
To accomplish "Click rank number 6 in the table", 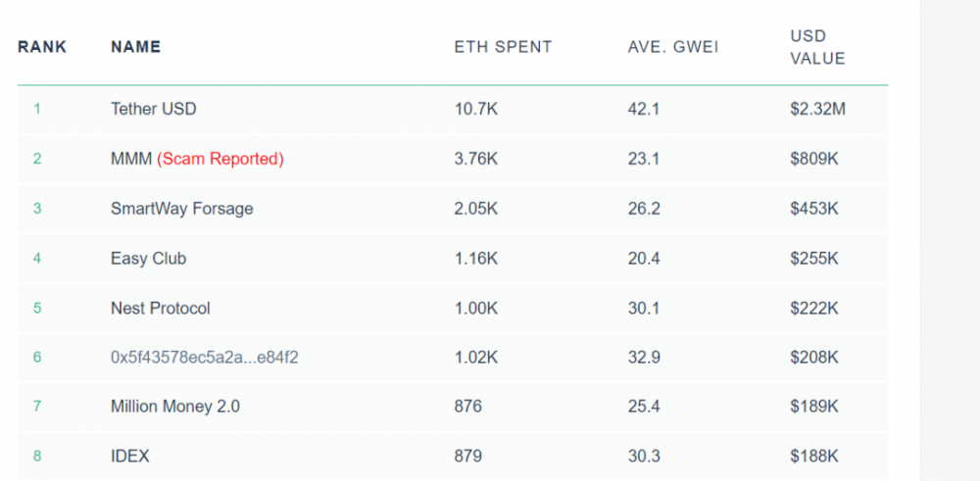I will [x=37, y=358].
